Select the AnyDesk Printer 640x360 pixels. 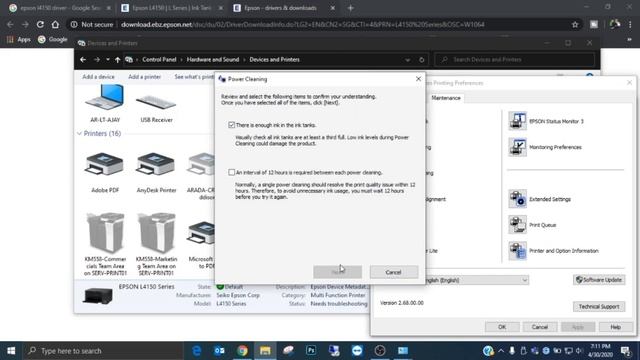click(x=156, y=172)
